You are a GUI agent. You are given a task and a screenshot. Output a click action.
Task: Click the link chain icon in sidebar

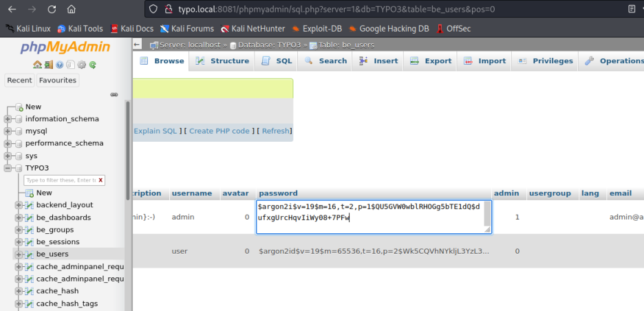pos(114,94)
